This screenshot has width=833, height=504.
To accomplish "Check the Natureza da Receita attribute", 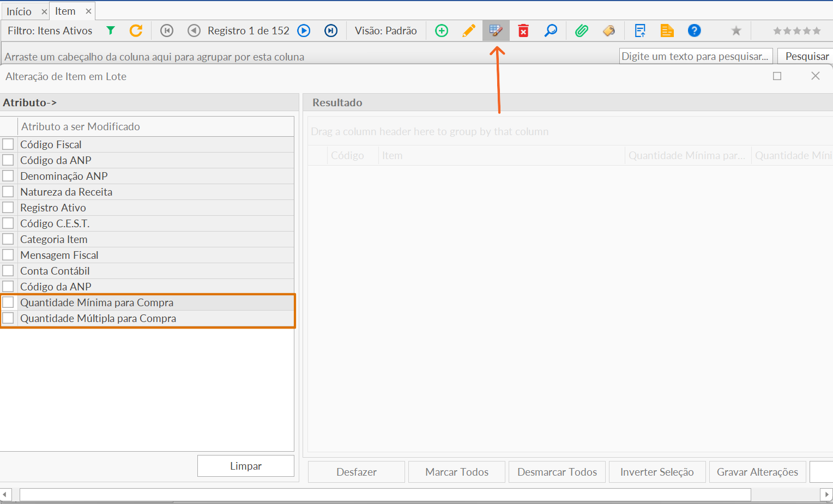I will tap(8, 191).
